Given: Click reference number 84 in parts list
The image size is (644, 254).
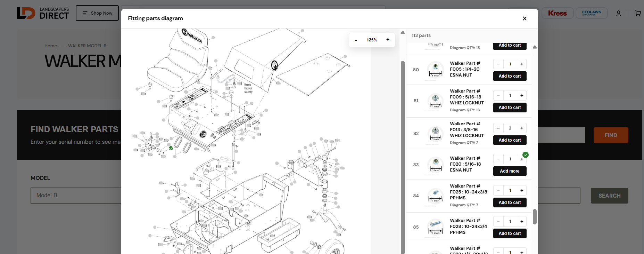Looking at the screenshot, I should coord(416,196).
